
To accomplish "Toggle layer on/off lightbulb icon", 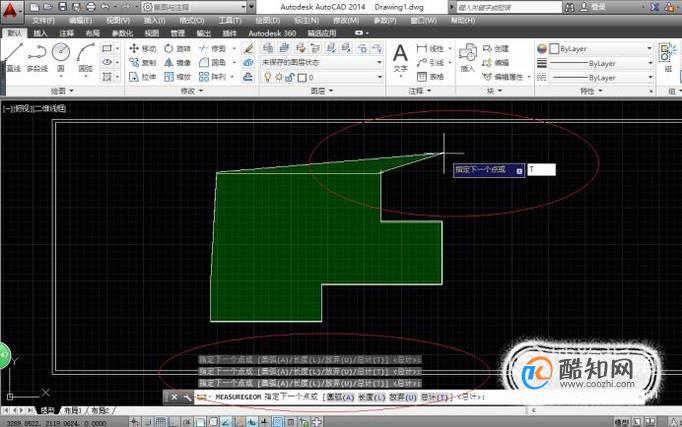I will pos(267,77).
